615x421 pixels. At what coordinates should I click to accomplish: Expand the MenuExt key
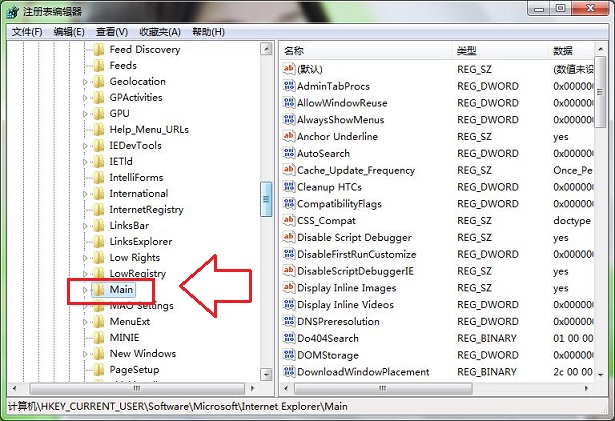click(85, 322)
